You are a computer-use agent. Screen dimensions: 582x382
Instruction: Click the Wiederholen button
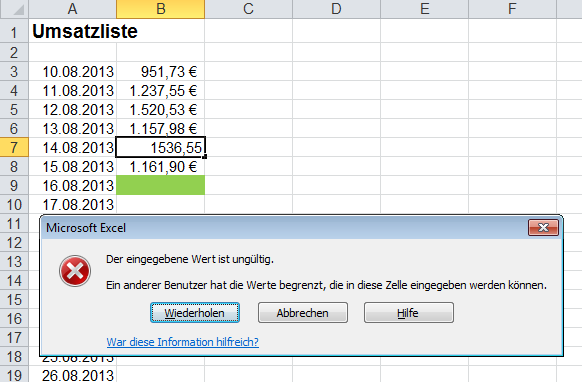pos(195,313)
